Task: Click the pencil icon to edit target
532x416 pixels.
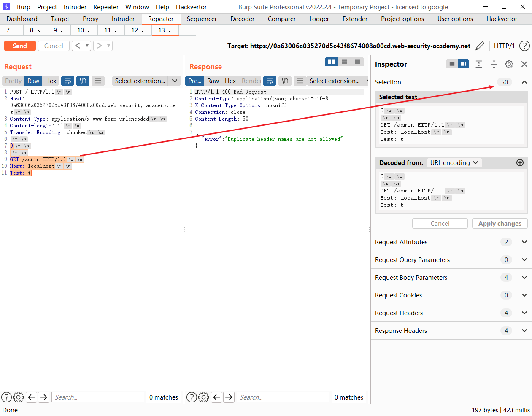Action: [x=480, y=46]
